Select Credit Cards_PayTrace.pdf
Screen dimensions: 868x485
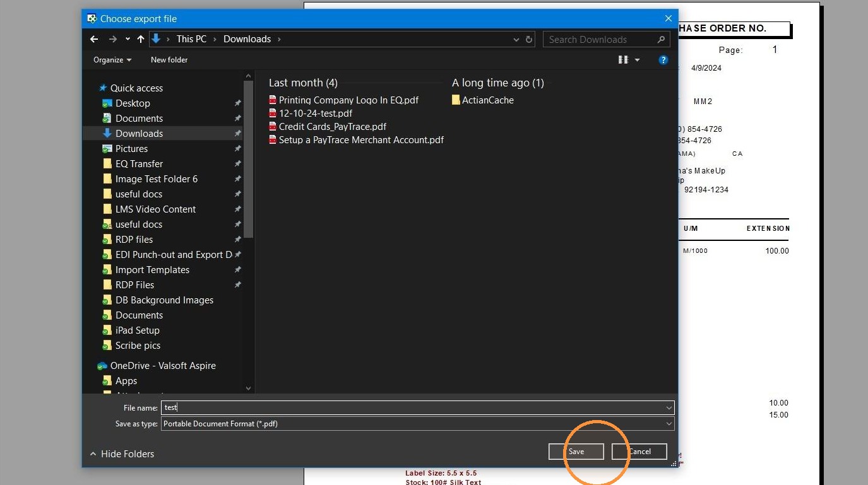pos(333,127)
